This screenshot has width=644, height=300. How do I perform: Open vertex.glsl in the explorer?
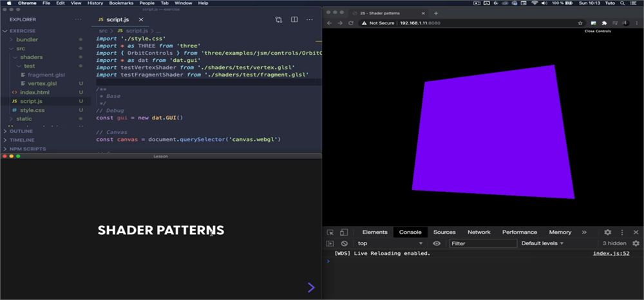point(41,83)
